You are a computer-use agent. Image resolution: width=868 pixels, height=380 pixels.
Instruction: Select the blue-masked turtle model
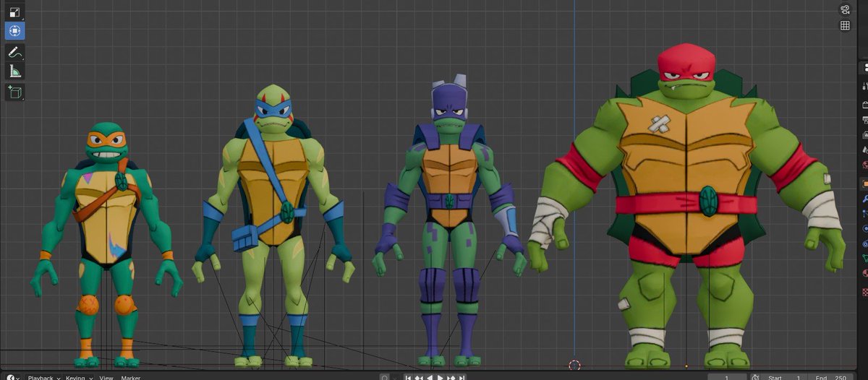[273, 225]
